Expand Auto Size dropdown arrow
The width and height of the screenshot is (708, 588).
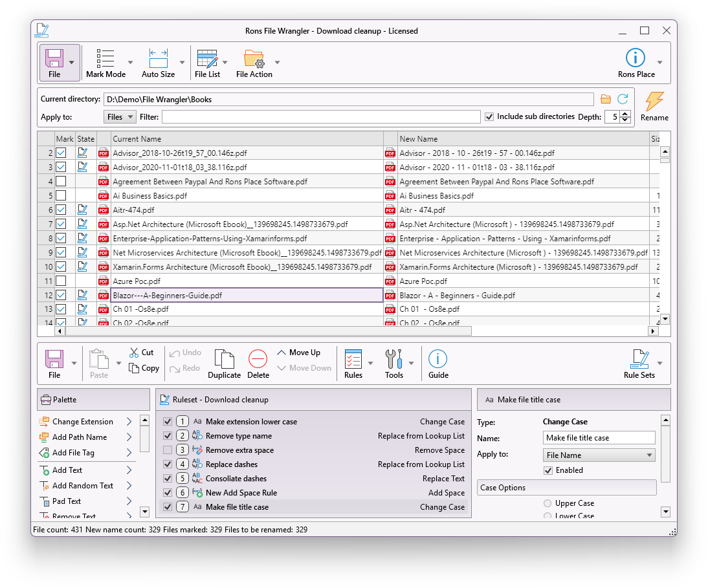point(183,63)
